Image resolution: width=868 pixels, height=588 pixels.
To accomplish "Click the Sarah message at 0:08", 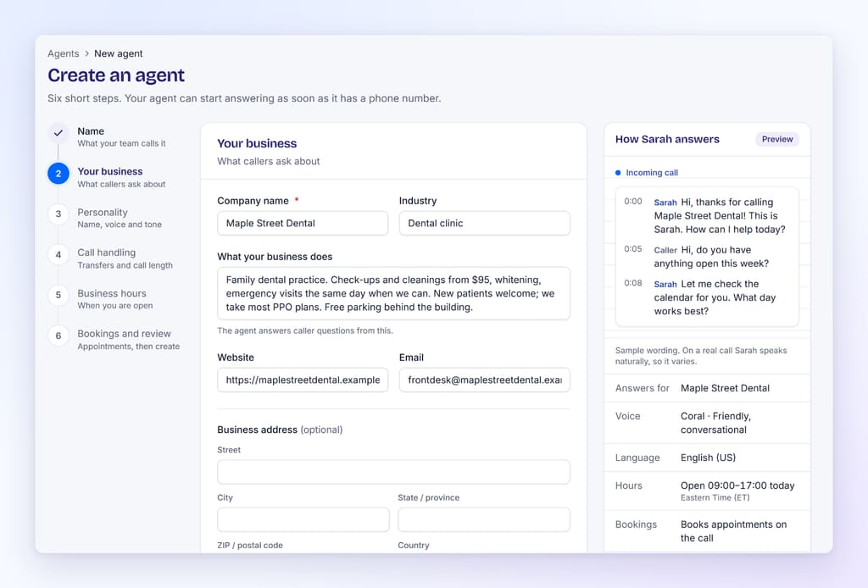I will [707, 297].
